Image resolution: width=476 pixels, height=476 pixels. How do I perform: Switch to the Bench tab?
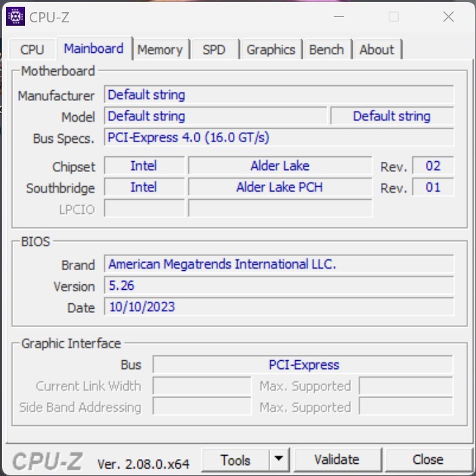coord(326,49)
